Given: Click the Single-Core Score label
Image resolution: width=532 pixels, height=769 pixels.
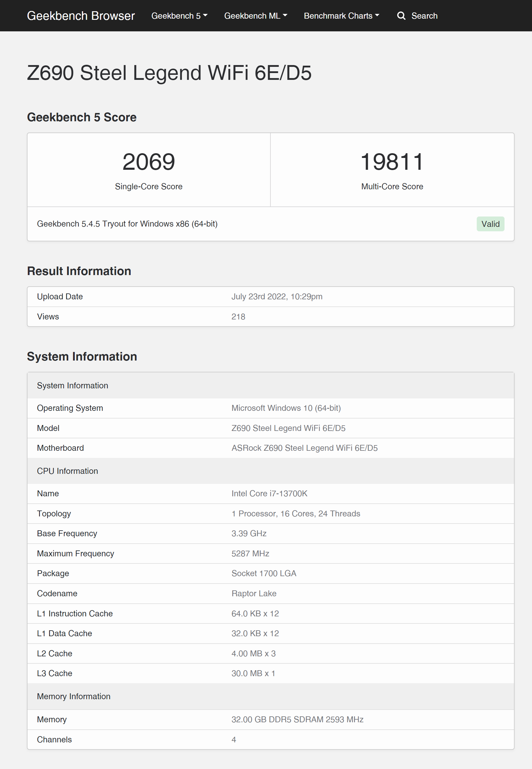Looking at the screenshot, I should 149,186.
